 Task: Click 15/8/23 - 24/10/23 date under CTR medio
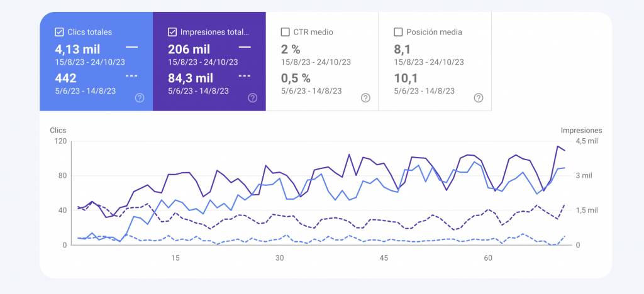click(316, 62)
